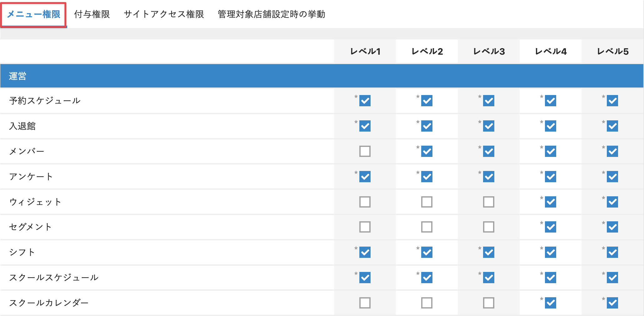
Task: Enable ウィジェット for レベル2
Action: [427, 202]
